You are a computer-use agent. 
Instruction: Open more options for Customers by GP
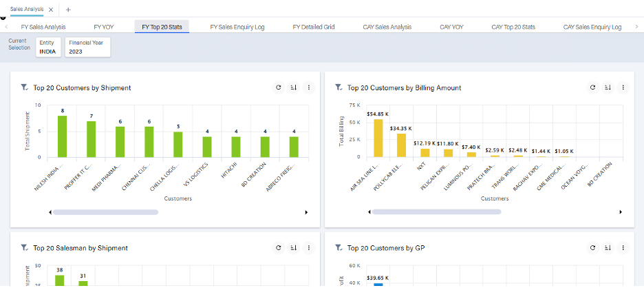tap(623, 247)
